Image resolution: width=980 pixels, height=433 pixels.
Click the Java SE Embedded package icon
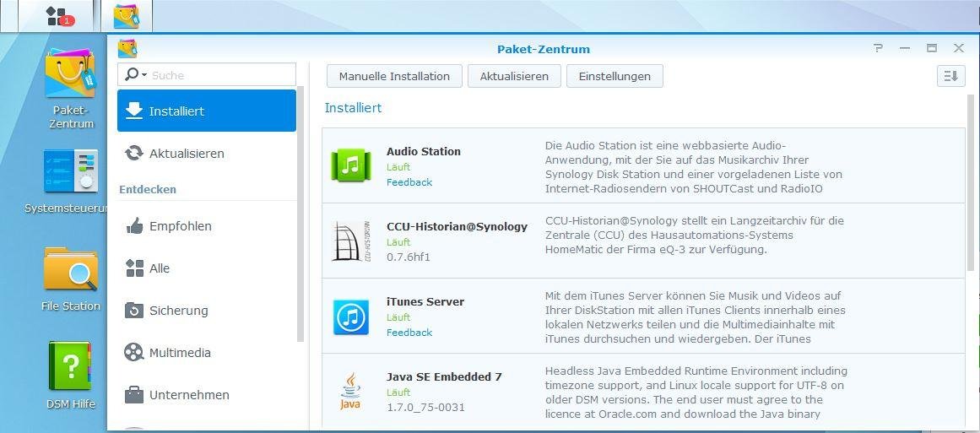point(350,391)
